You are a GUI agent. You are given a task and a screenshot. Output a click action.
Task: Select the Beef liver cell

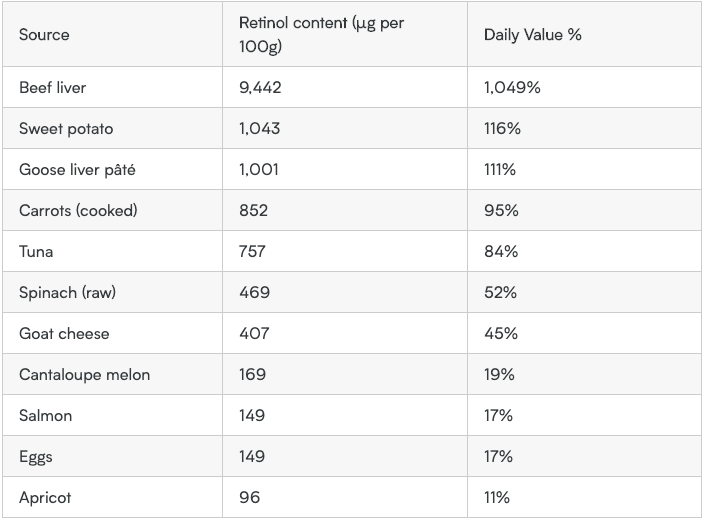112,88
